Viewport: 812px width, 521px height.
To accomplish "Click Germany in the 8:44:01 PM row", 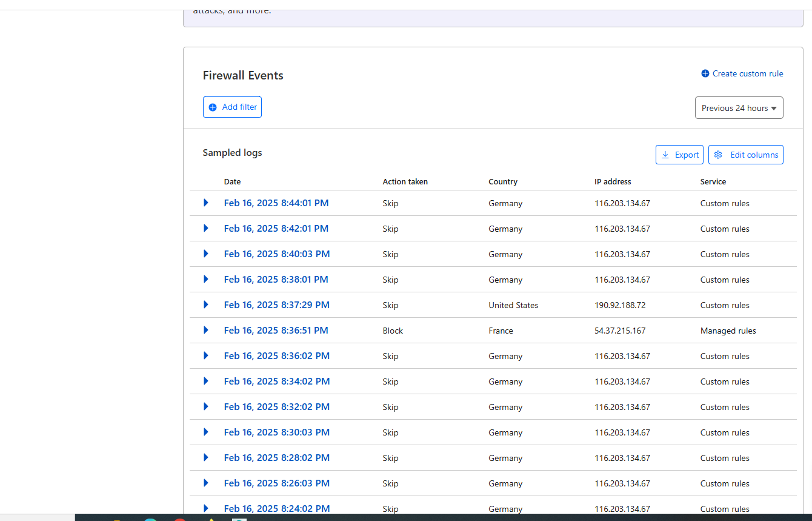I will [x=505, y=203].
